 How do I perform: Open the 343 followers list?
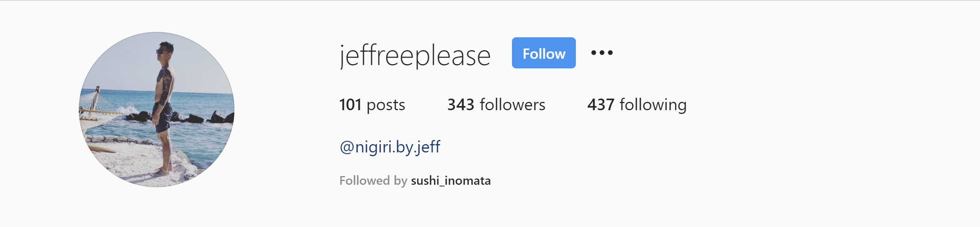point(496,105)
